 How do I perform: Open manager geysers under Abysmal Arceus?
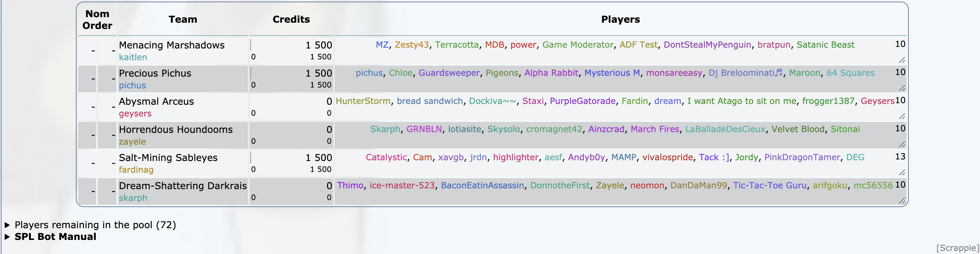tap(135, 114)
